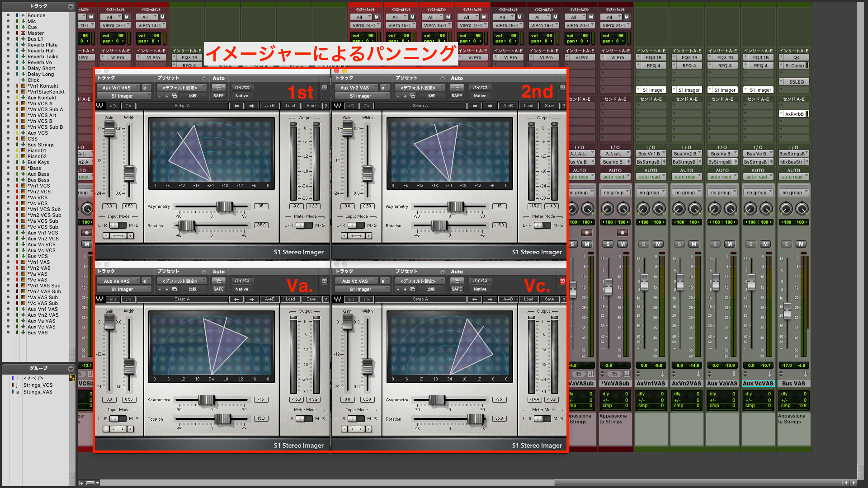Open Aux Vc VAS track selector dropdown
Image resolution: width=868 pixels, height=488 pixels.
pyautogui.click(x=357, y=282)
